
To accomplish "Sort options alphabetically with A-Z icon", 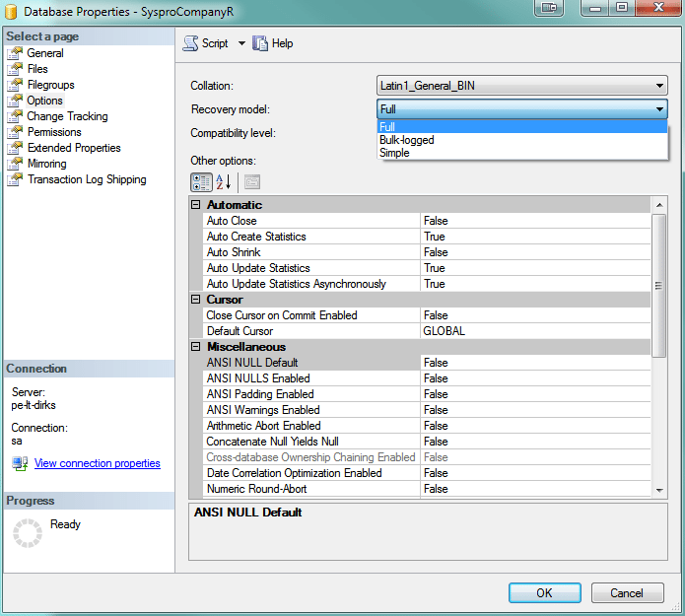I will pos(223,182).
